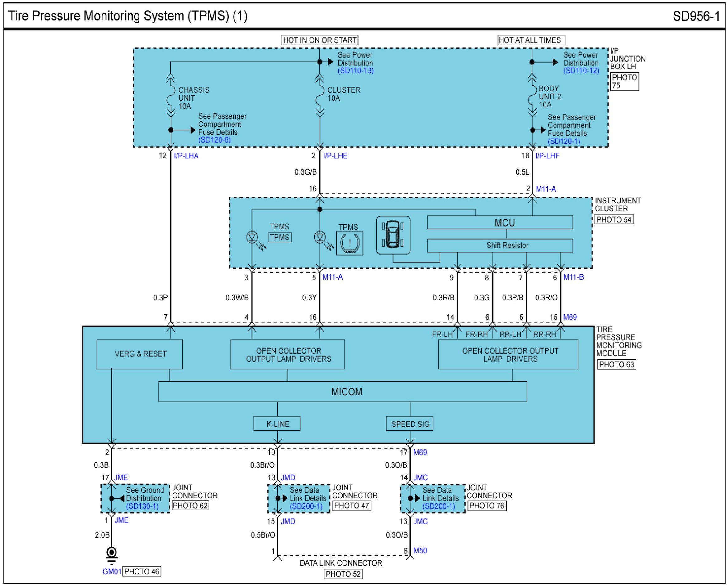Screen dimensions: 728x588
Task: Click PHOTO 54 instrument cluster reference
Action: coord(613,219)
